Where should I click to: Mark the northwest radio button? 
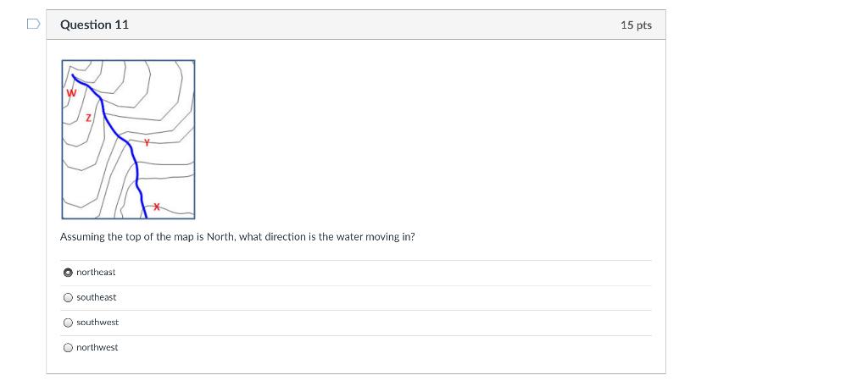point(68,348)
